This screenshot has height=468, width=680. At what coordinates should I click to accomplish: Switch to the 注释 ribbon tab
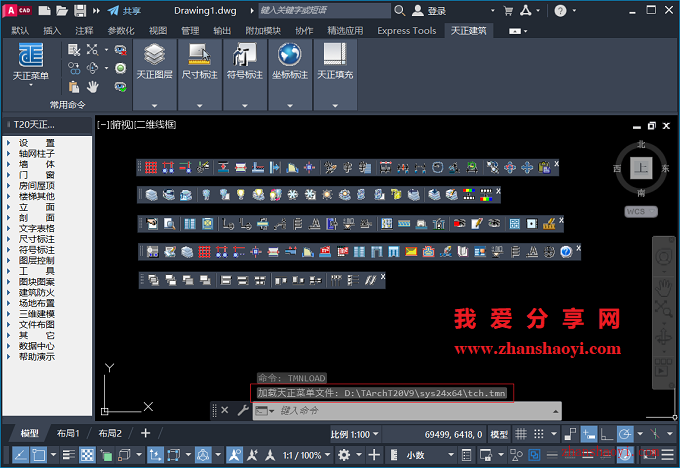pyautogui.click(x=84, y=30)
